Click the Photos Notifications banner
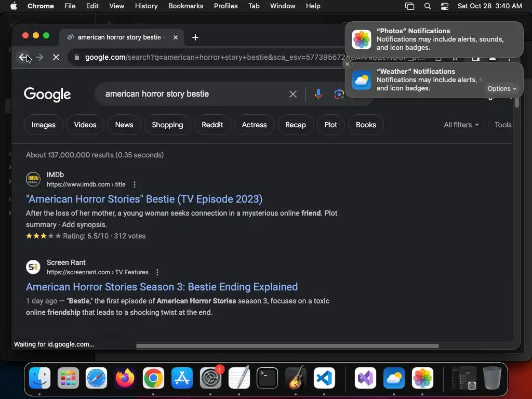The width and height of the screenshot is (532, 399). coord(434,39)
